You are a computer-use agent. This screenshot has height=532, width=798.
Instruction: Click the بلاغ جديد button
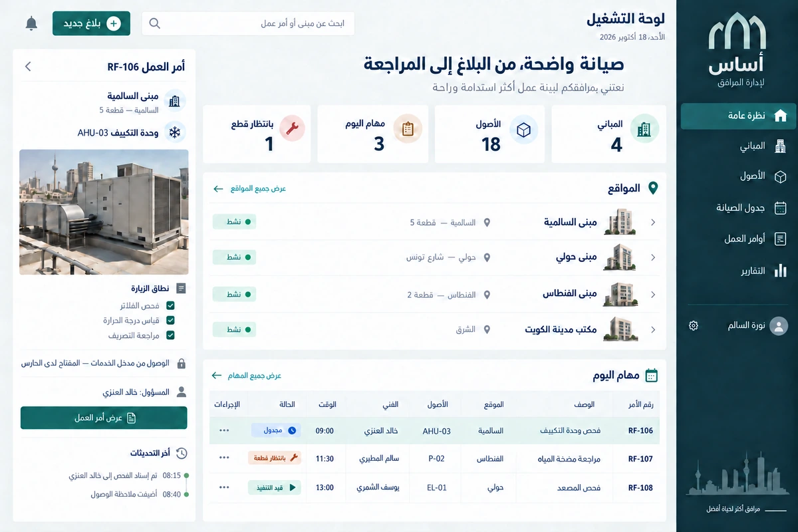point(92,23)
